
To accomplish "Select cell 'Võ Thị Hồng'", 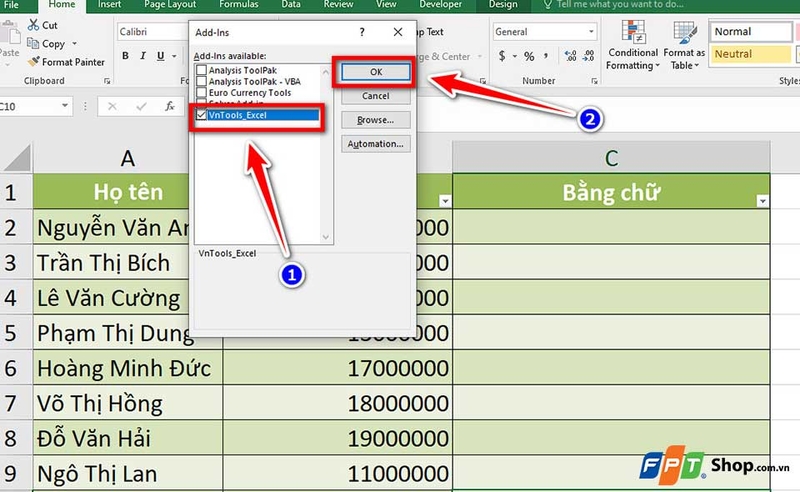I will click(x=128, y=403).
